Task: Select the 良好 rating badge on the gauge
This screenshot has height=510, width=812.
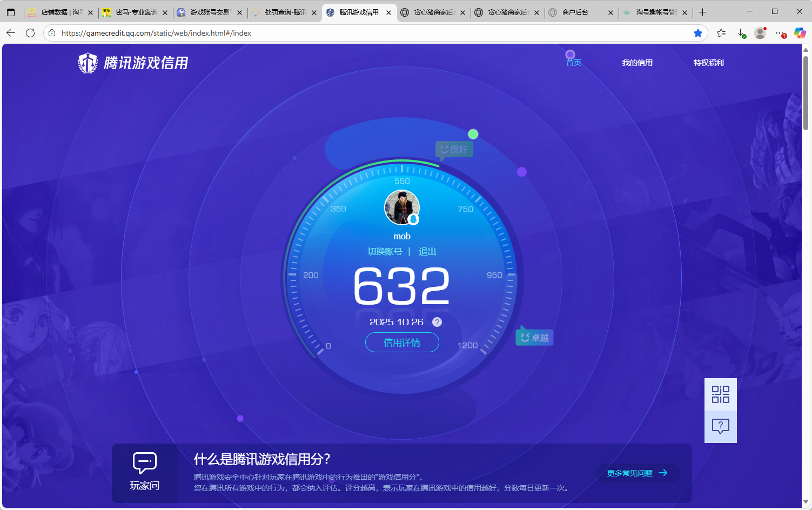Action: 454,149
